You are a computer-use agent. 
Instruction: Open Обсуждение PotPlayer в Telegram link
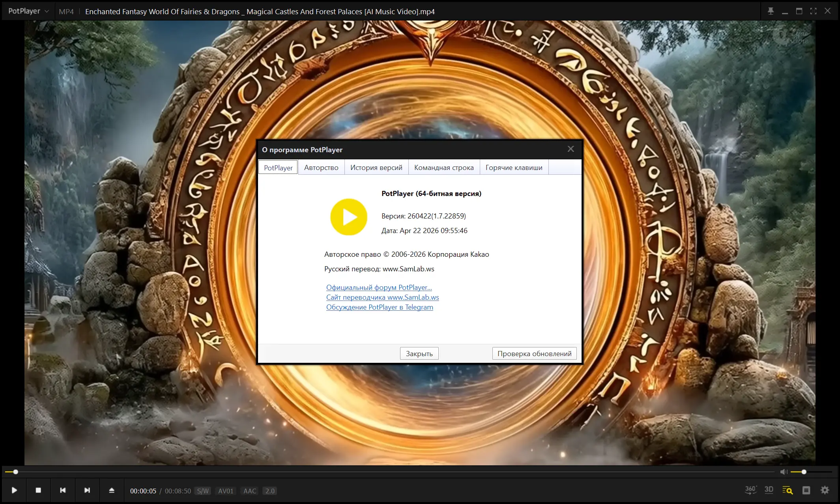pyautogui.click(x=379, y=307)
